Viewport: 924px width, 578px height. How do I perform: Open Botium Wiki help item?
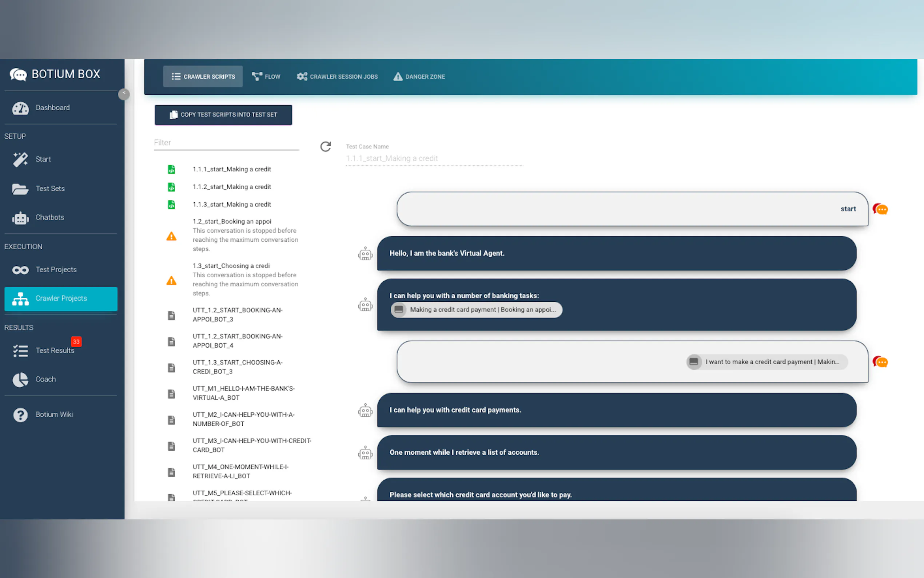pos(54,414)
